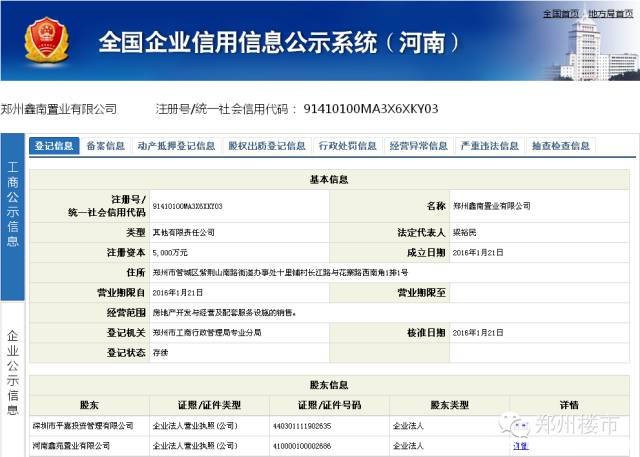Open the 地方局首页 link
This screenshot has height=457, width=640.
pos(611,14)
